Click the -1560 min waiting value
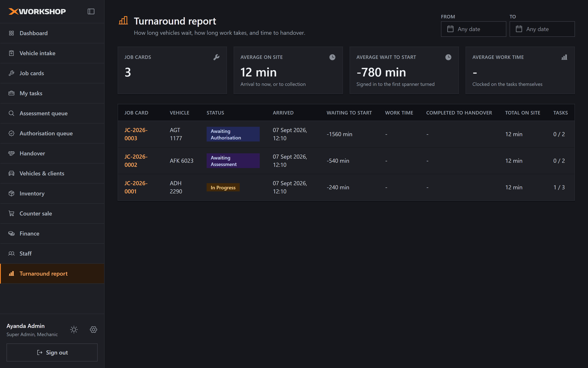This screenshot has height=368, width=588. [340, 134]
